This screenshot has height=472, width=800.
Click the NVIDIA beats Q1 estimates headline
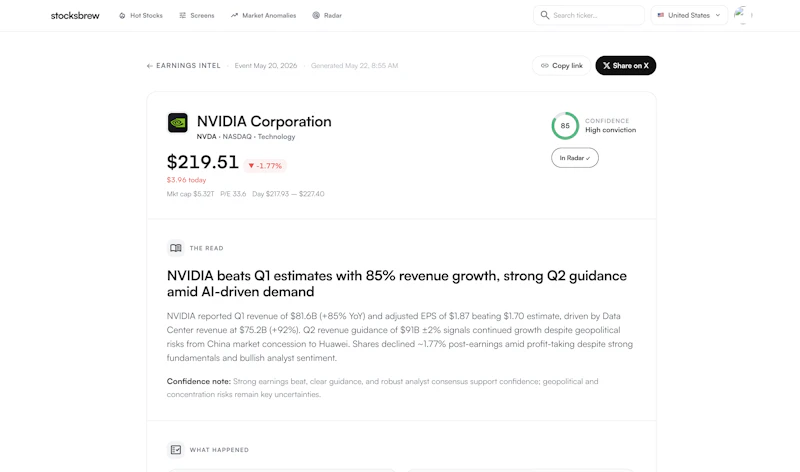point(397,284)
